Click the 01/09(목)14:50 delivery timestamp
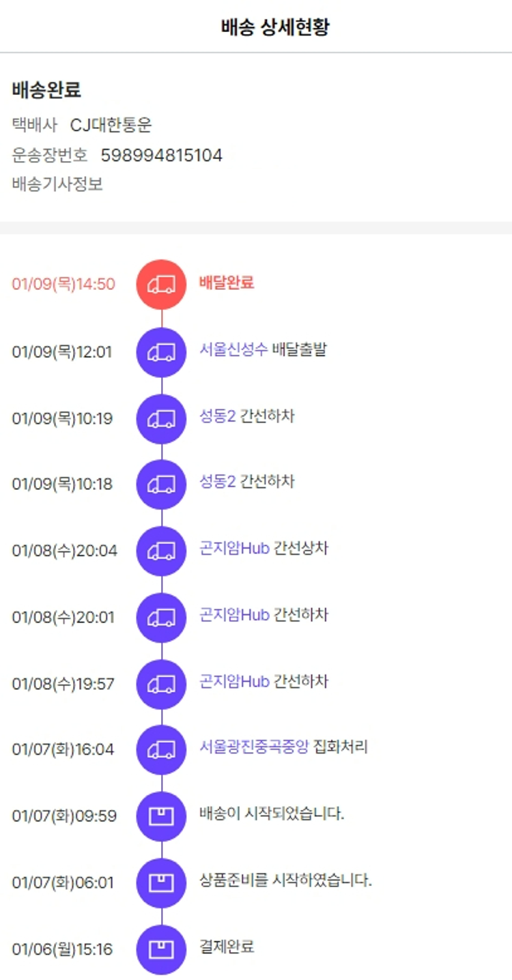Viewport: 512px width, 980px height. pos(63,285)
